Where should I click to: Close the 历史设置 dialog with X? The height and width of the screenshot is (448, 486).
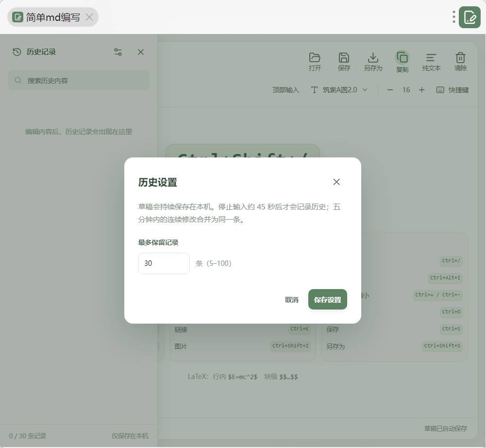point(336,182)
